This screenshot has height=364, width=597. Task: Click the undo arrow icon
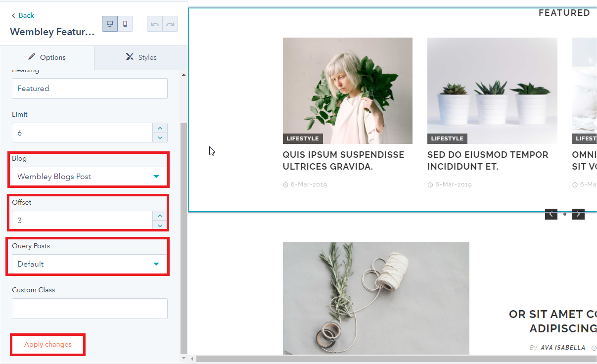tap(155, 24)
